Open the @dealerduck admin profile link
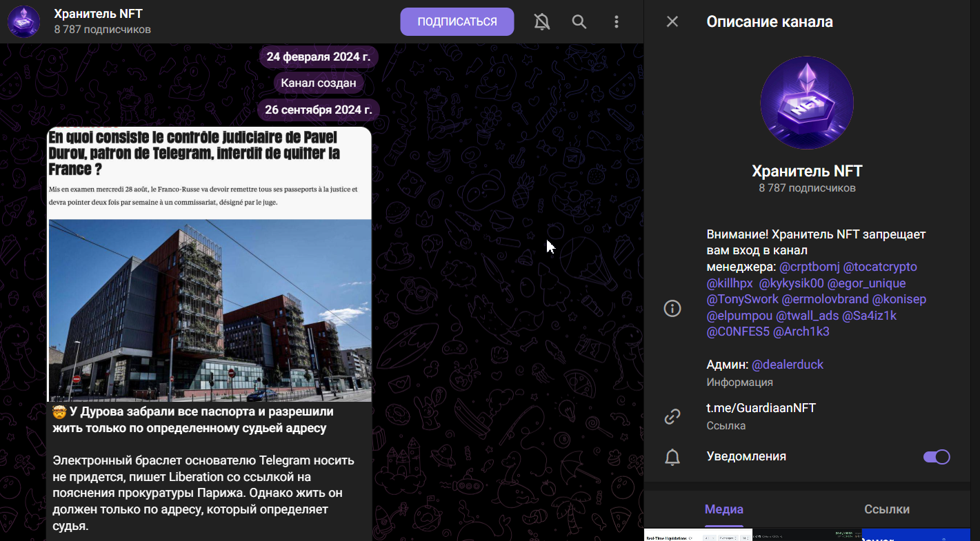The height and width of the screenshot is (541, 980). pyautogui.click(x=787, y=365)
